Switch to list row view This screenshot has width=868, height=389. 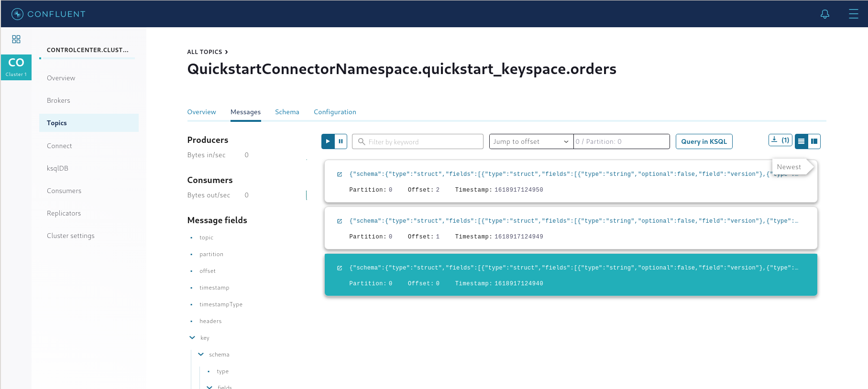tap(801, 141)
